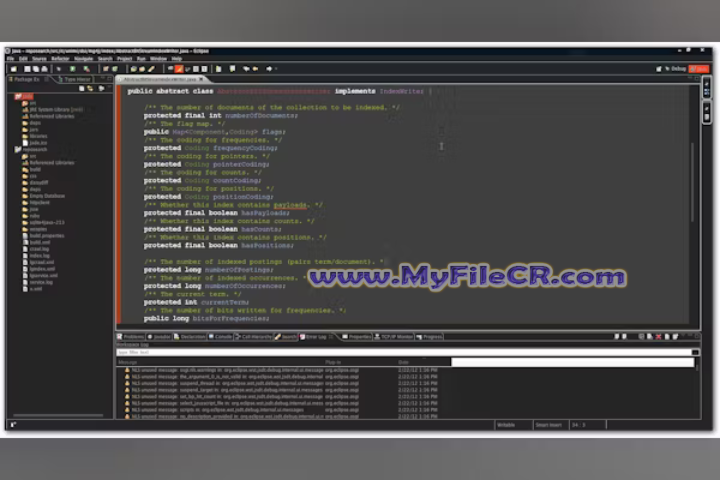Click the New file toolbar icon
This screenshot has height=480, width=720.
click(14, 69)
